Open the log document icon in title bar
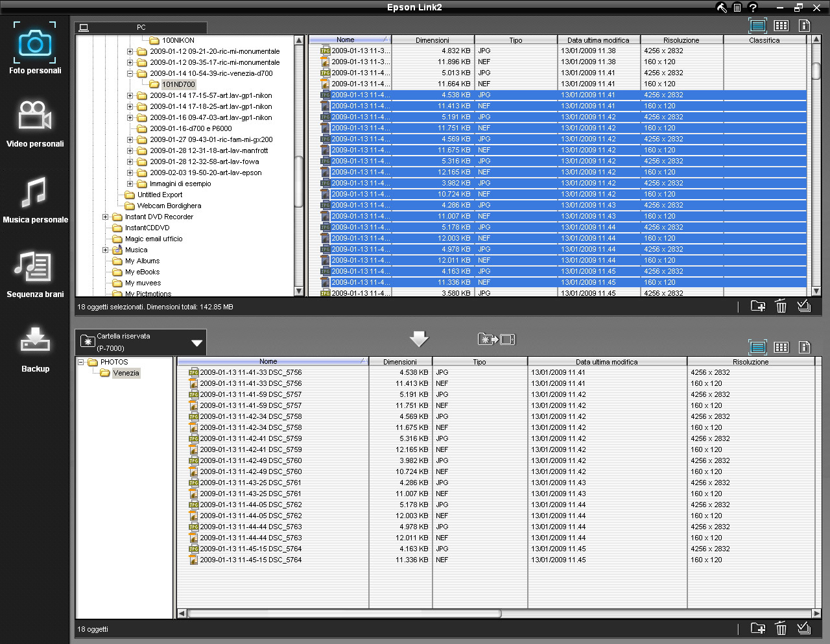 (737, 8)
